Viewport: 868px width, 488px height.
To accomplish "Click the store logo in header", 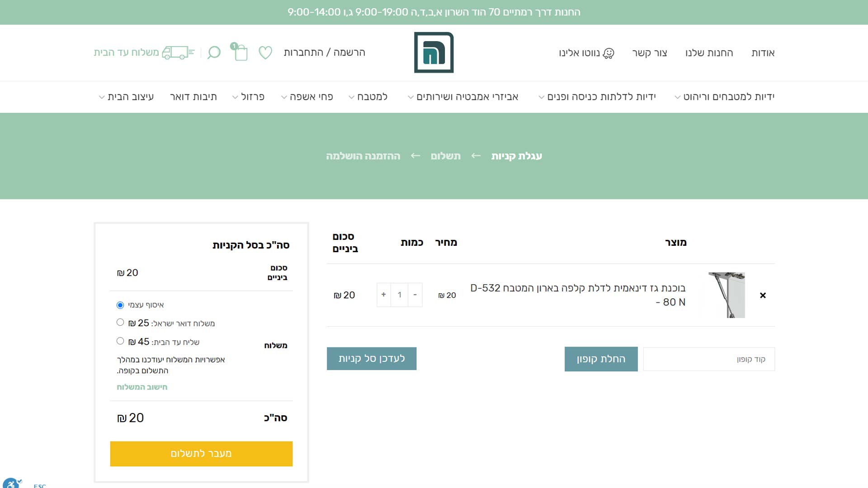I will point(434,52).
